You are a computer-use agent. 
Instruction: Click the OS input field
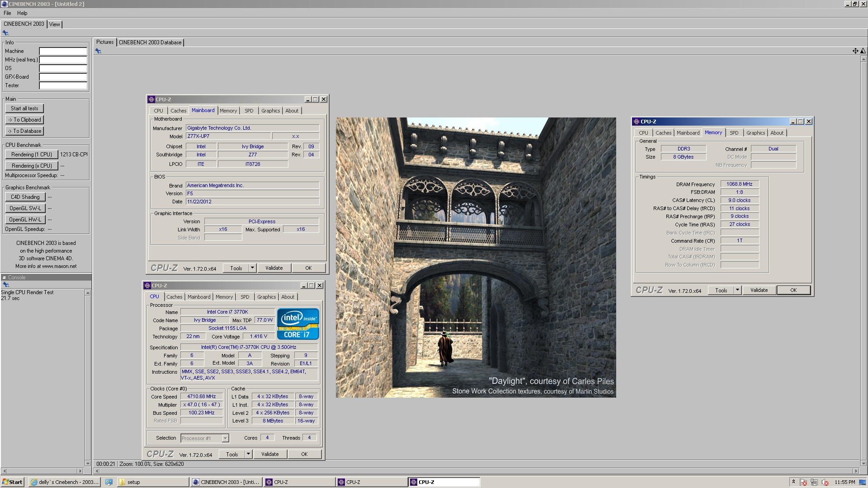(63, 68)
